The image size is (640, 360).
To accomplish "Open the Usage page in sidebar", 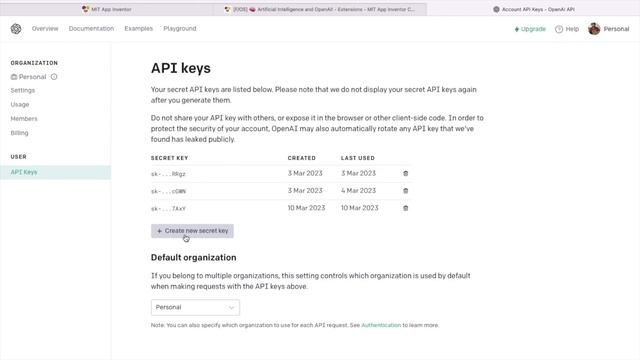I will (x=20, y=104).
